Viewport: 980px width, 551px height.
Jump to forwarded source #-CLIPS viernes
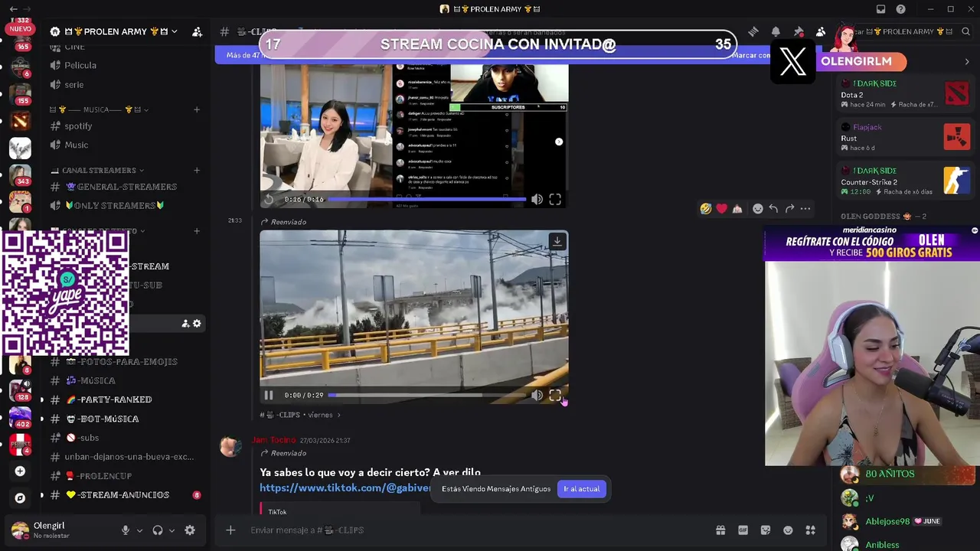tap(300, 415)
